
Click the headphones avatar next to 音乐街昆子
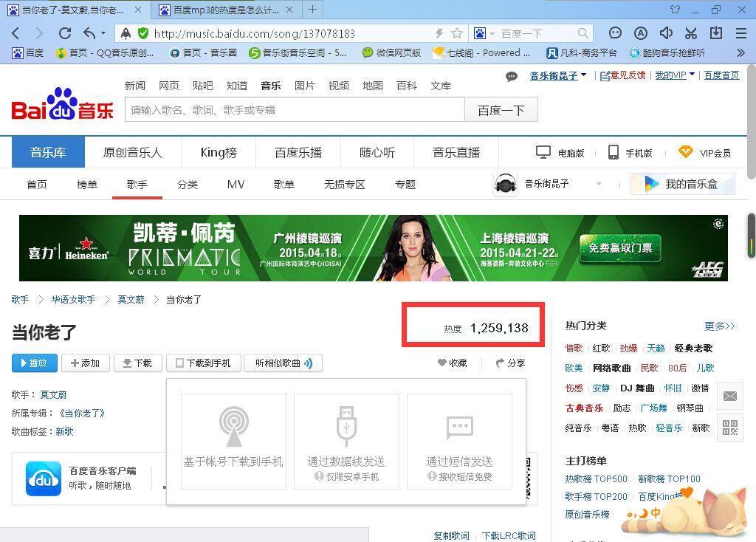[505, 184]
